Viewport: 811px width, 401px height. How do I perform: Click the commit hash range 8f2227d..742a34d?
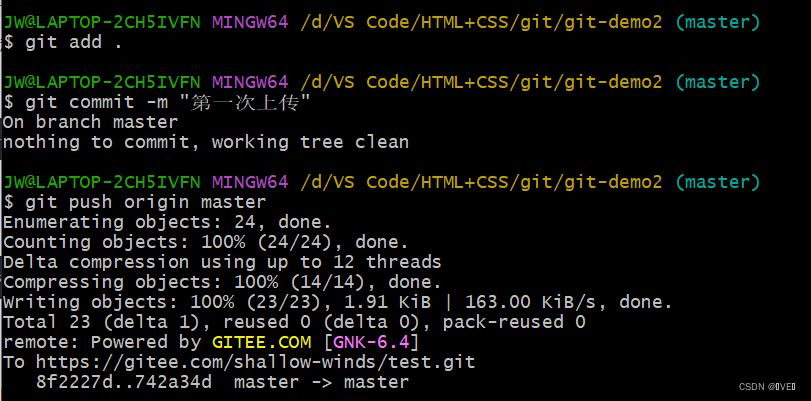pyautogui.click(x=124, y=382)
